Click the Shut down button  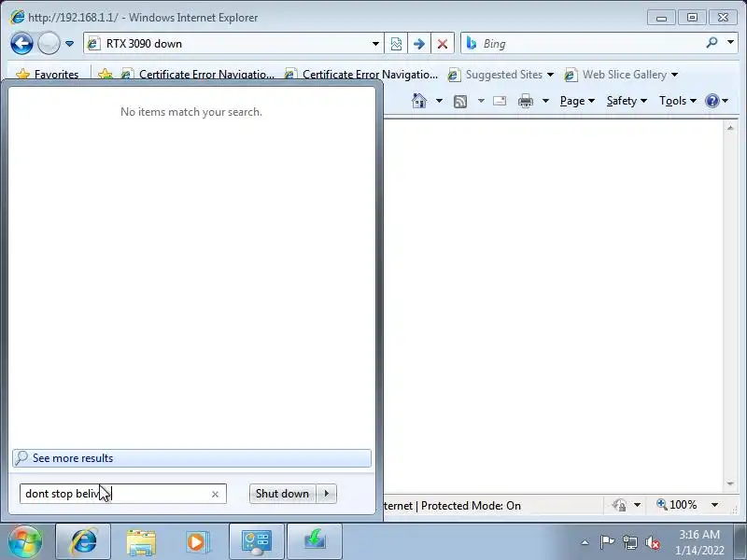pyautogui.click(x=282, y=494)
